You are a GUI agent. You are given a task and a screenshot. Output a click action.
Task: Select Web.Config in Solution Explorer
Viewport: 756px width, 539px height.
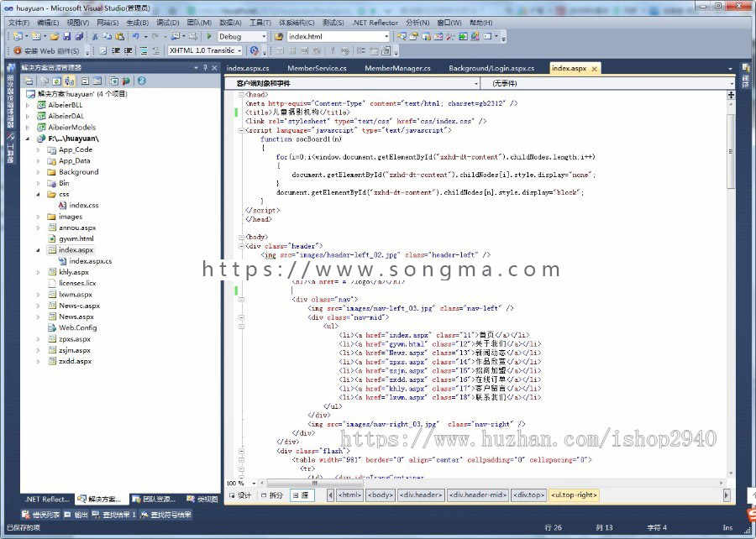pos(77,328)
